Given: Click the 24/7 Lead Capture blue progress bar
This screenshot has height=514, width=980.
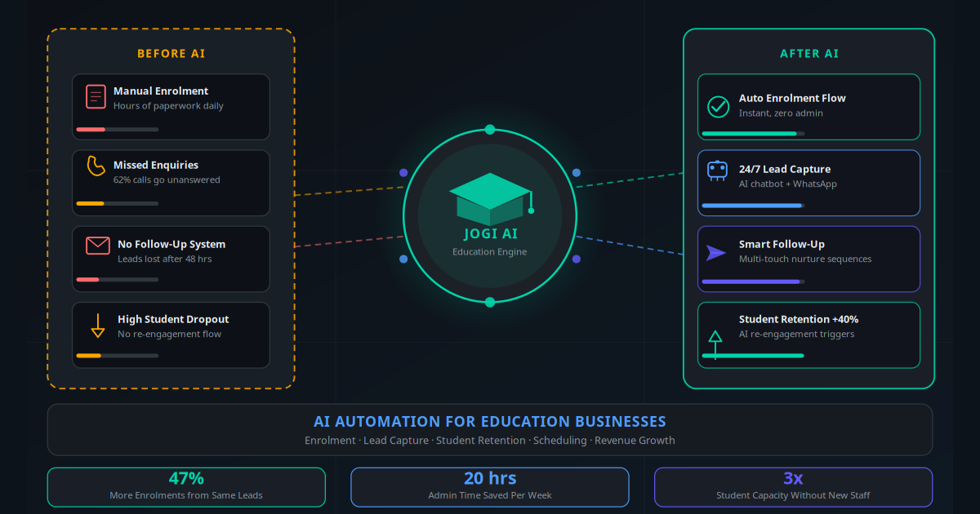Looking at the screenshot, I should click(x=751, y=206).
